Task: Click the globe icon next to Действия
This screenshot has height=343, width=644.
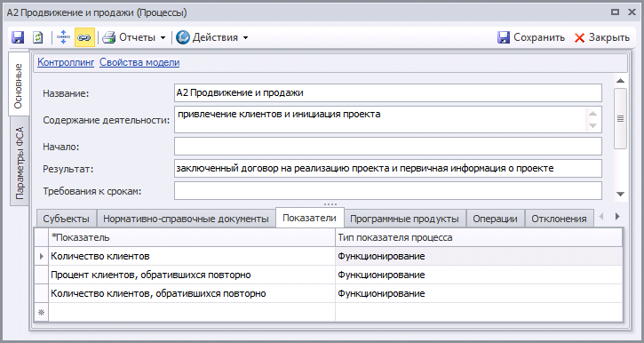Action: pos(183,37)
